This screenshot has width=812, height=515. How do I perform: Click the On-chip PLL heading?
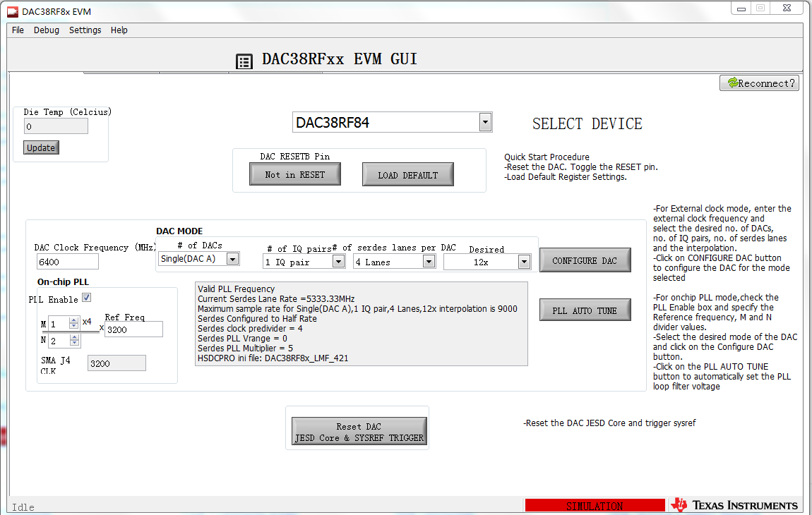[63, 281]
